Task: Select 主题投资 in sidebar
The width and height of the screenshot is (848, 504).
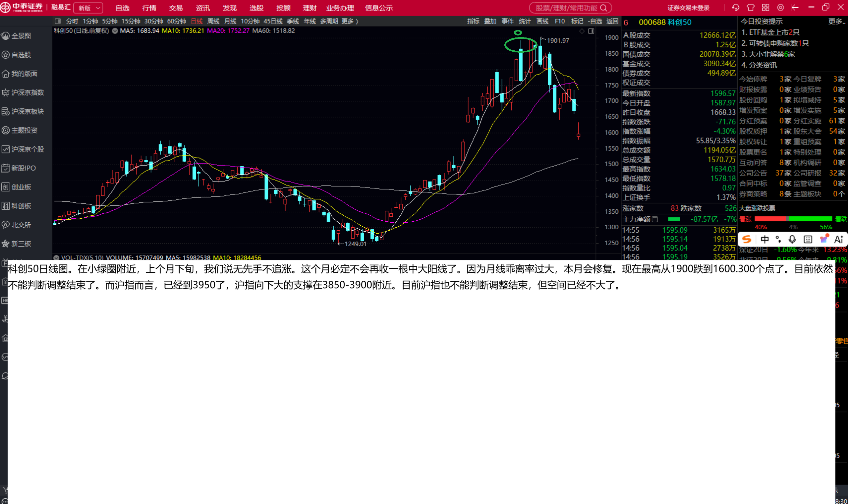Action: pyautogui.click(x=20, y=131)
